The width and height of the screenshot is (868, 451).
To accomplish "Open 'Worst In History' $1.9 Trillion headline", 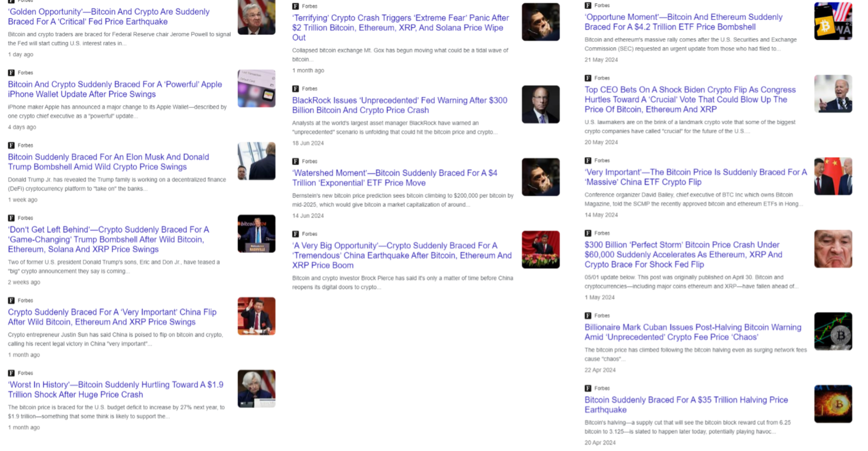I will click(115, 389).
